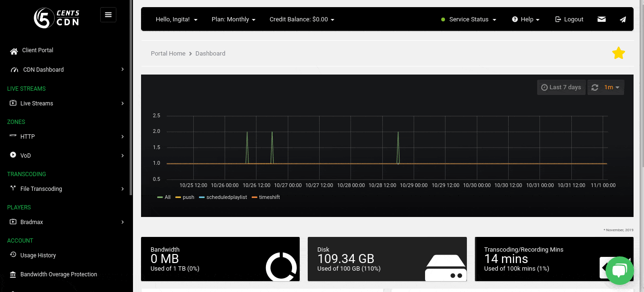Click the Logout arrow icon
644x292 pixels.
[558, 19]
